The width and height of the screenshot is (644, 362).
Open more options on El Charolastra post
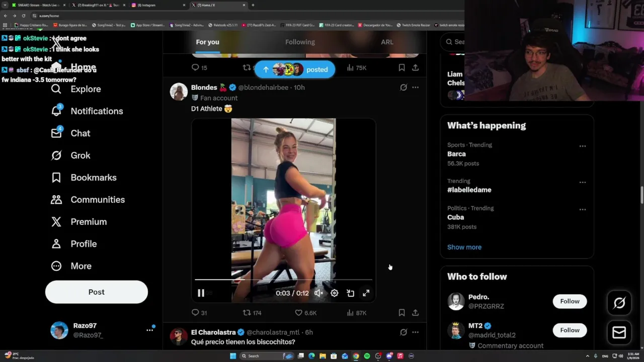[415, 332]
